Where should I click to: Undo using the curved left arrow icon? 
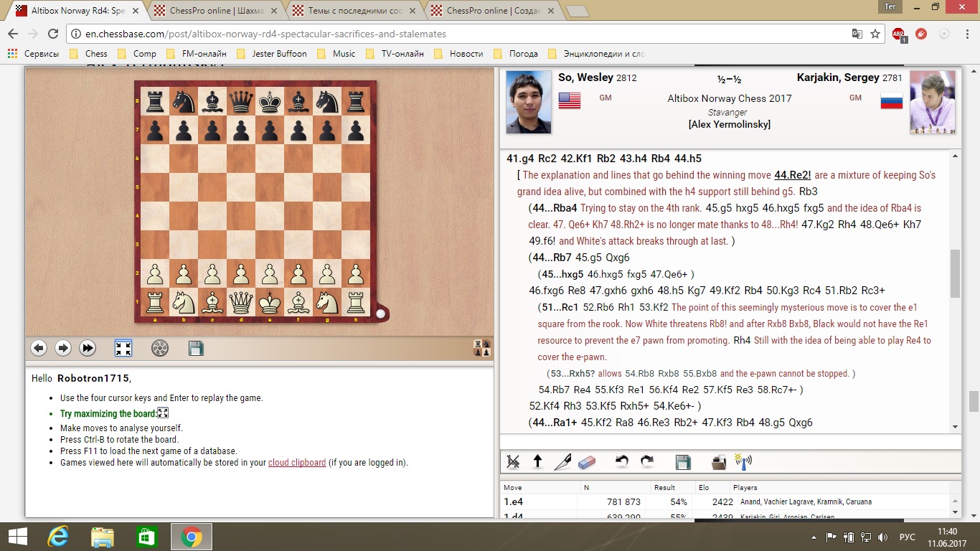click(x=622, y=461)
